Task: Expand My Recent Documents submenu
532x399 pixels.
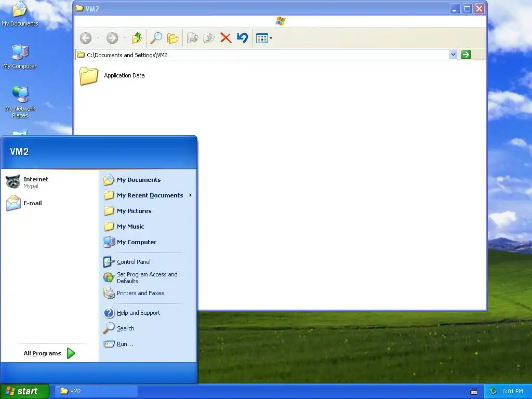Action: click(148, 195)
